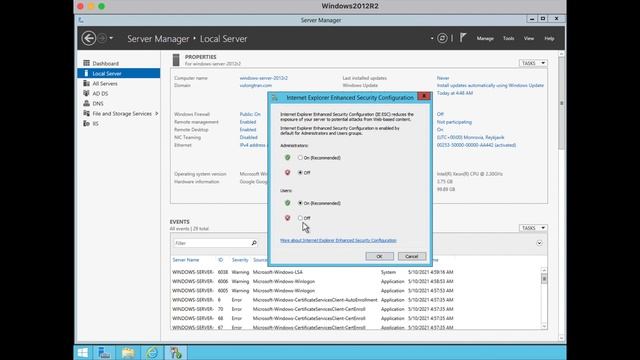Click the product ID activated link
Viewport: 640px width, 360px height.
click(476, 145)
